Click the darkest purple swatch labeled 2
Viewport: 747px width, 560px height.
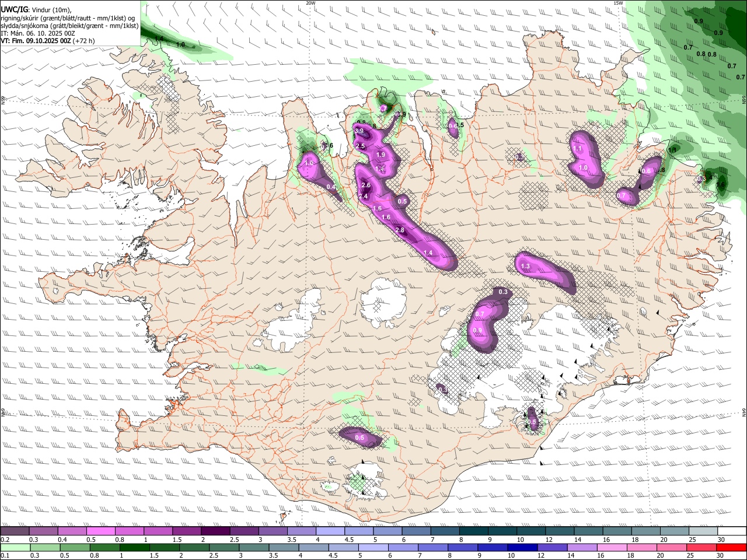point(215,531)
